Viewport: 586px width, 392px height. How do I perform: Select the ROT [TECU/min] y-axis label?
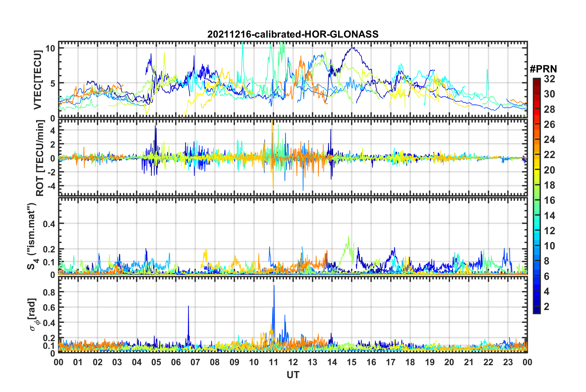[x=40, y=158]
